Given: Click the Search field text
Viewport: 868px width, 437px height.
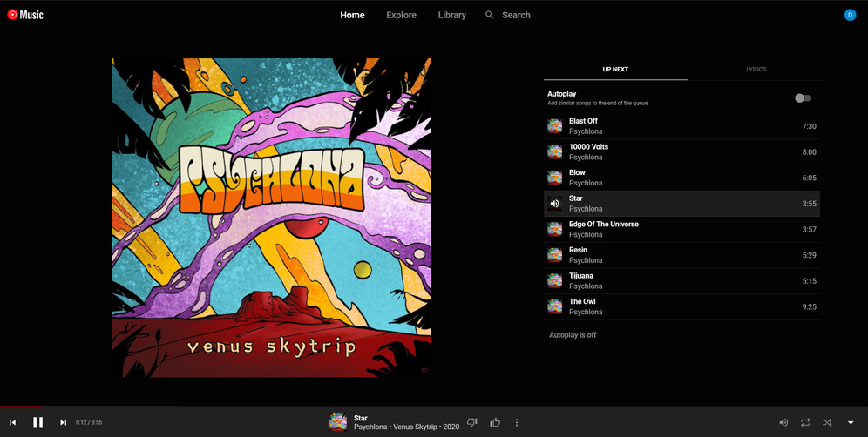Looking at the screenshot, I should pos(516,15).
